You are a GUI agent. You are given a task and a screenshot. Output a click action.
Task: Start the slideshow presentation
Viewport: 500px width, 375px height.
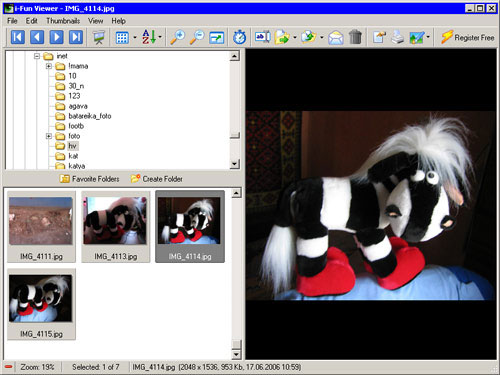[98, 37]
